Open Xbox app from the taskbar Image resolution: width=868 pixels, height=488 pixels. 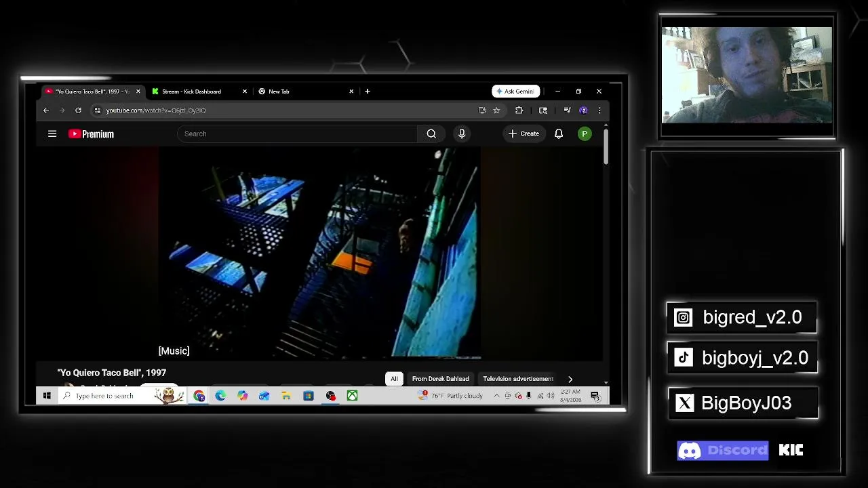(352, 396)
